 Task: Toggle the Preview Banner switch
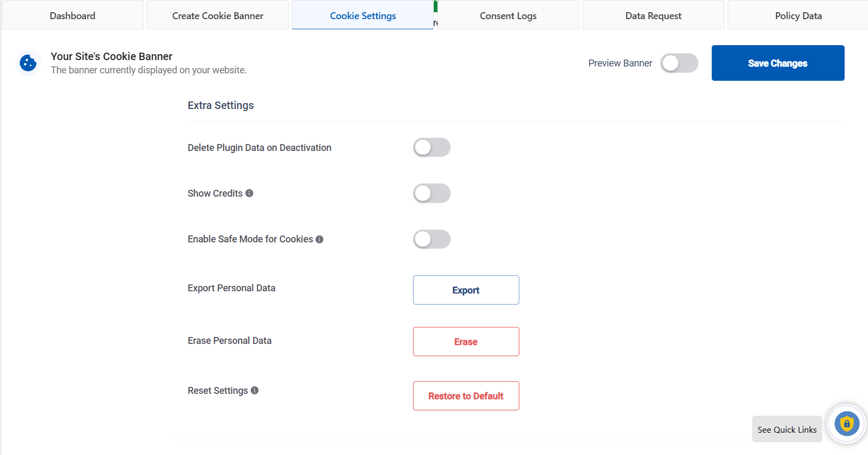pyautogui.click(x=679, y=63)
